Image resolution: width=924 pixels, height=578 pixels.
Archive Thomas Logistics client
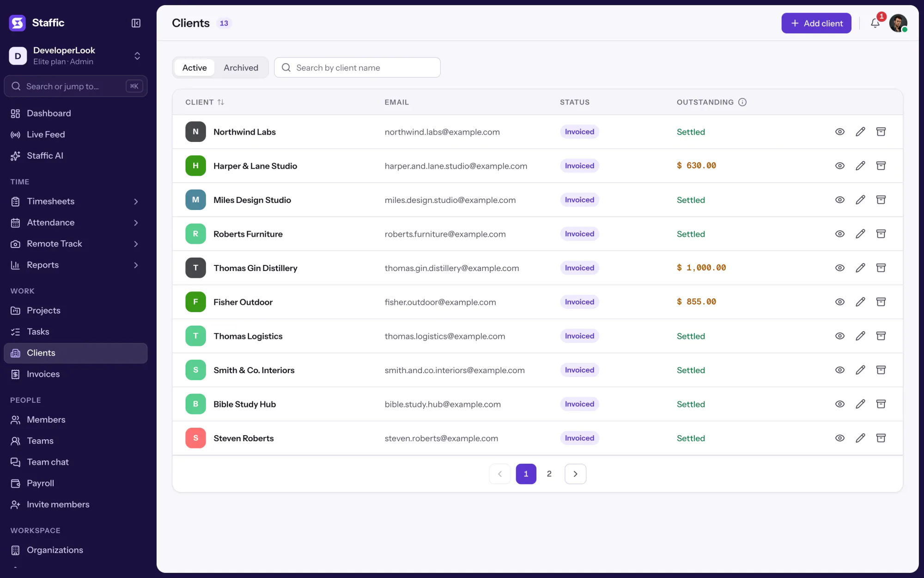(881, 336)
